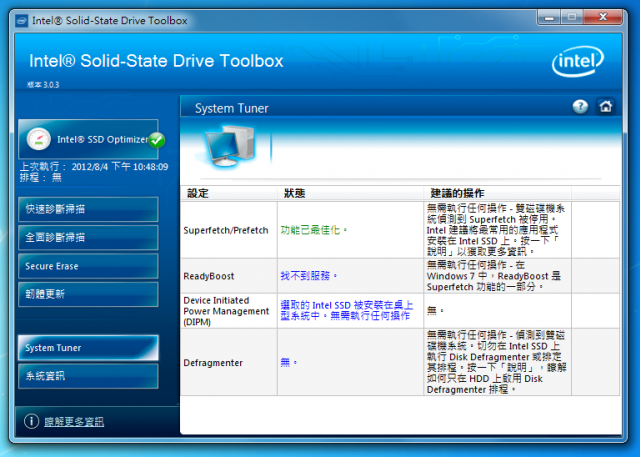Screen dimensions: 640x457
Task: Click Superfetch recommended action text
Action: click(496, 230)
